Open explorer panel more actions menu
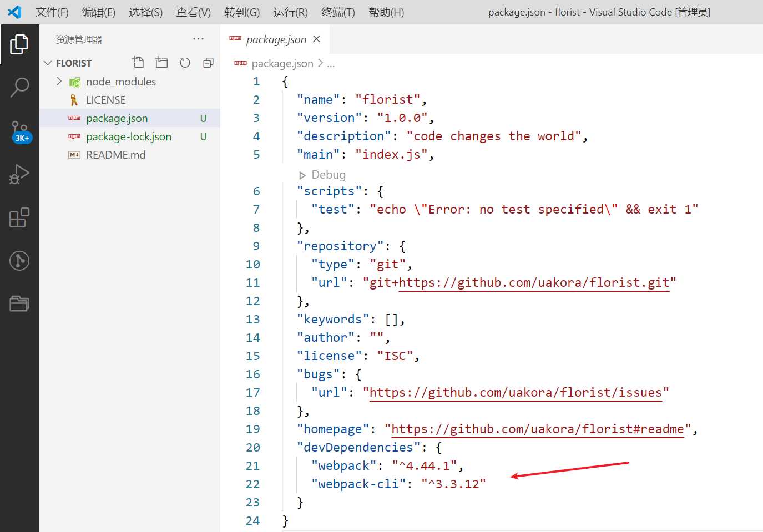 point(198,39)
